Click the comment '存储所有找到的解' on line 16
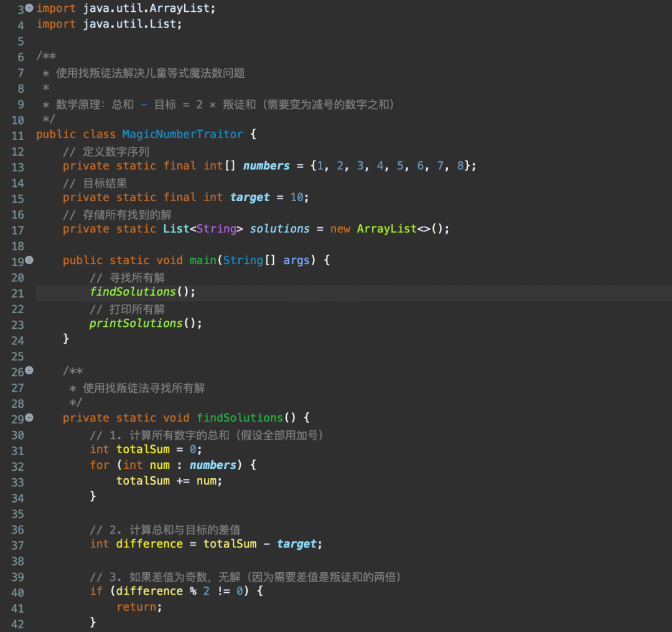Screen dimensions: 672x632 click(128, 215)
